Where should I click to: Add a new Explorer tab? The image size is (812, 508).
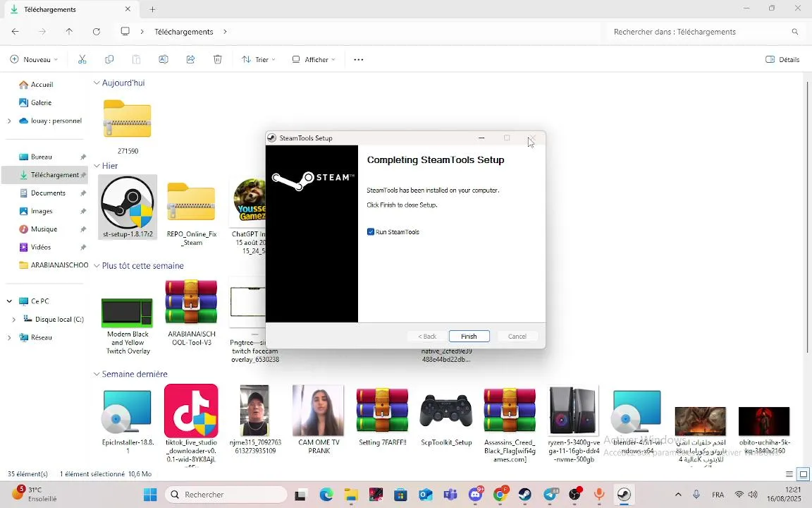(152, 9)
